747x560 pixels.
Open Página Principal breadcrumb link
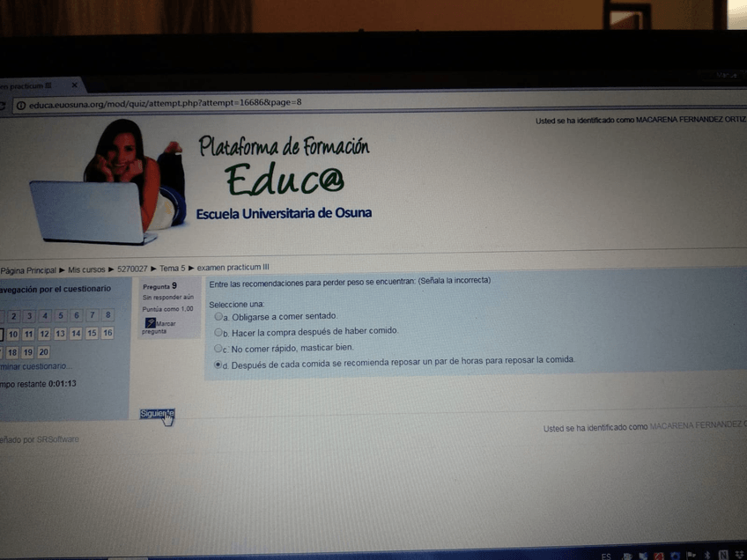pos(28,270)
